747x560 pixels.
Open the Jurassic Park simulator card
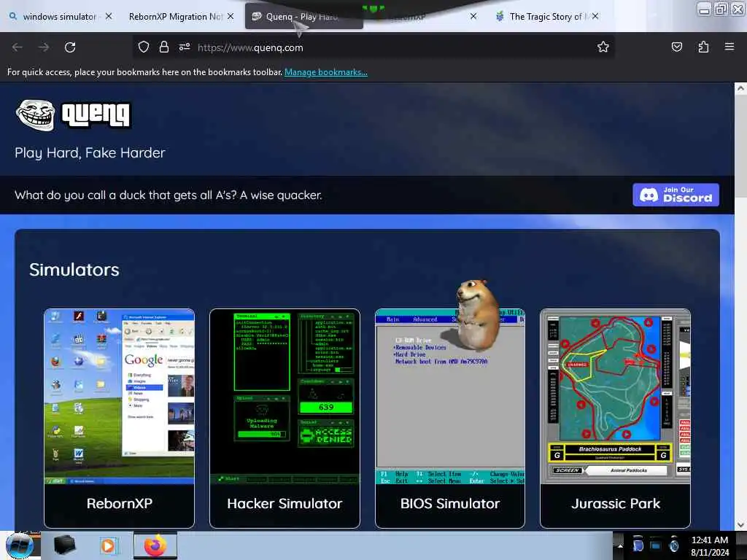[x=615, y=419]
